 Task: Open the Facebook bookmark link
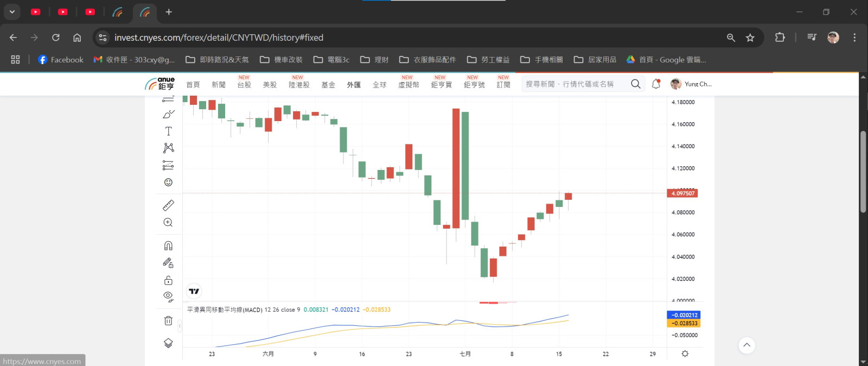61,60
